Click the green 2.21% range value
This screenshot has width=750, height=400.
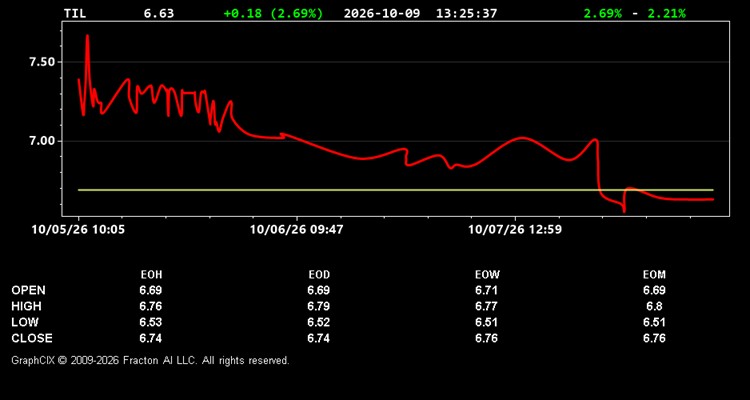click(666, 13)
